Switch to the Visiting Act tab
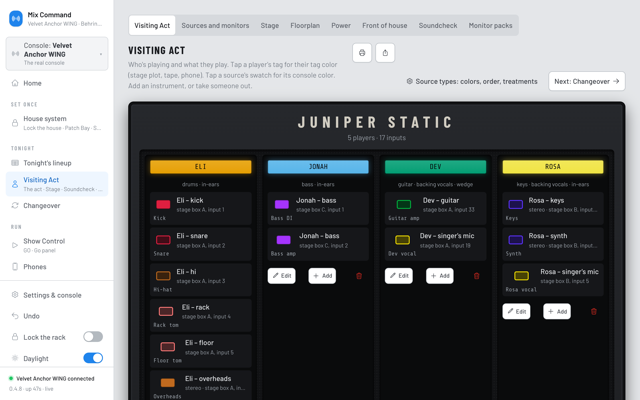This screenshot has width=640, height=400. tap(152, 25)
